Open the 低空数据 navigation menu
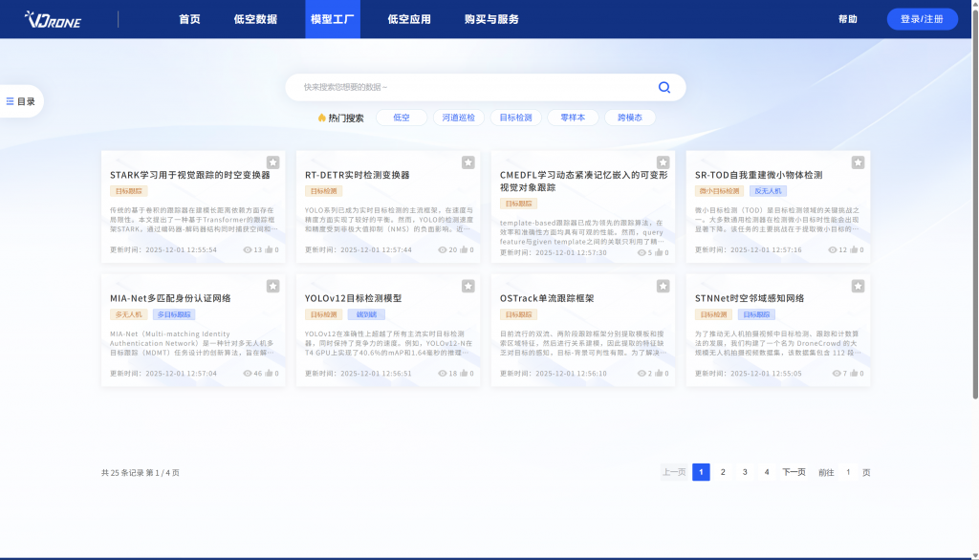Viewport: 979px width, 560px height. (x=255, y=19)
